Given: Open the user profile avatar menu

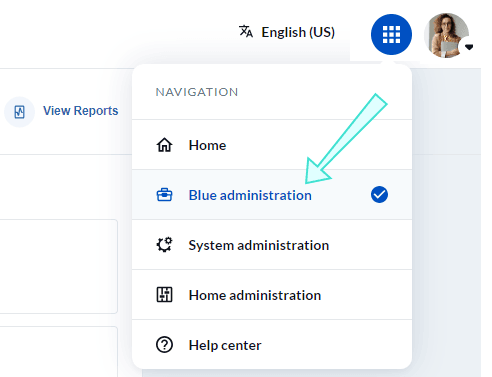Looking at the screenshot, I should 447,35.
